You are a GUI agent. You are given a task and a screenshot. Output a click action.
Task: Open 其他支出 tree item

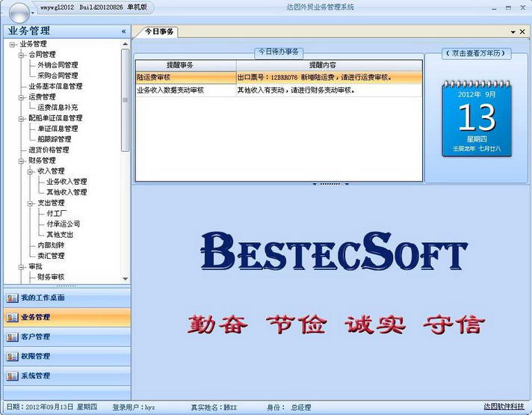point(60,235)
